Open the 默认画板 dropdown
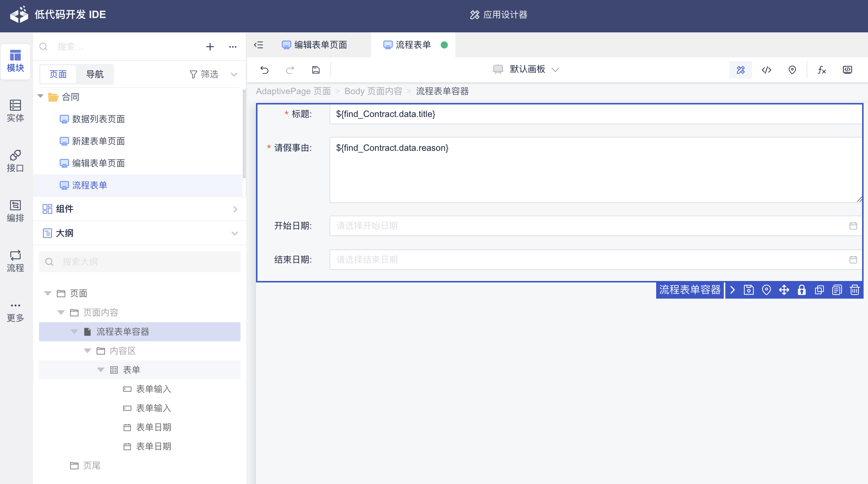This screenshot has width=868, height=484. (527, 70)
